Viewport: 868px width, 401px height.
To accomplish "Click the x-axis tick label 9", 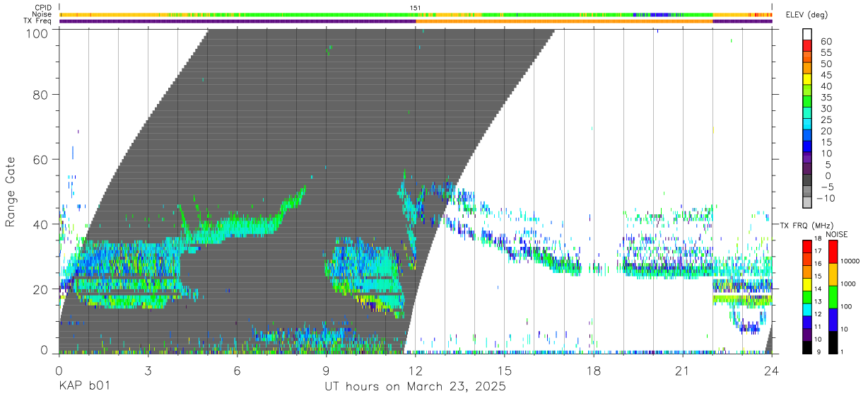I will coord(326,371).
